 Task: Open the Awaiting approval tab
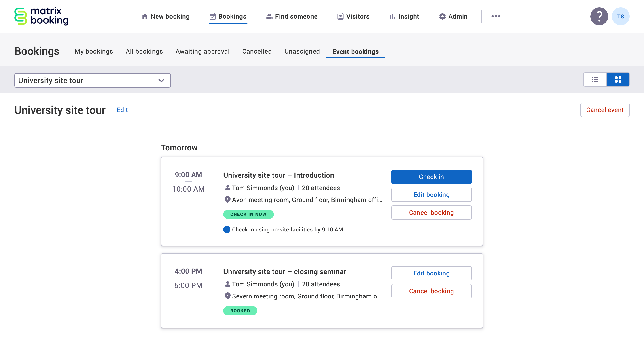click(202, 51)
